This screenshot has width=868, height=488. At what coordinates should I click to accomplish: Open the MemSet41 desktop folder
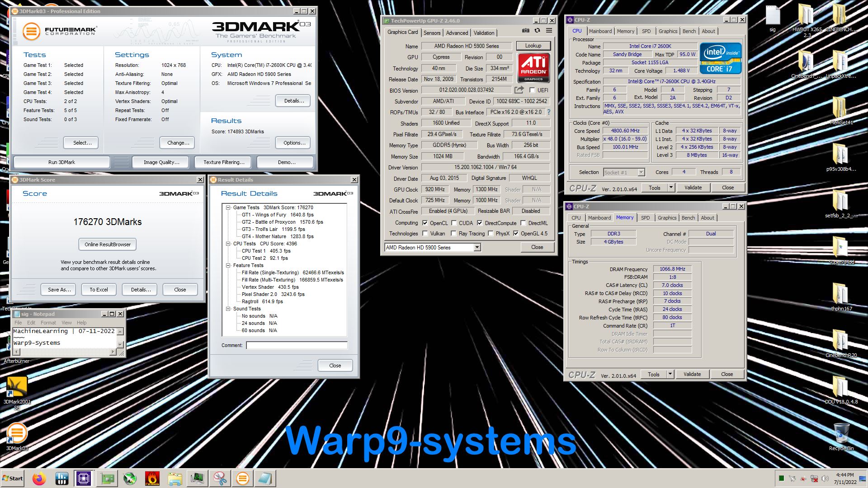(x=841, y=111)
